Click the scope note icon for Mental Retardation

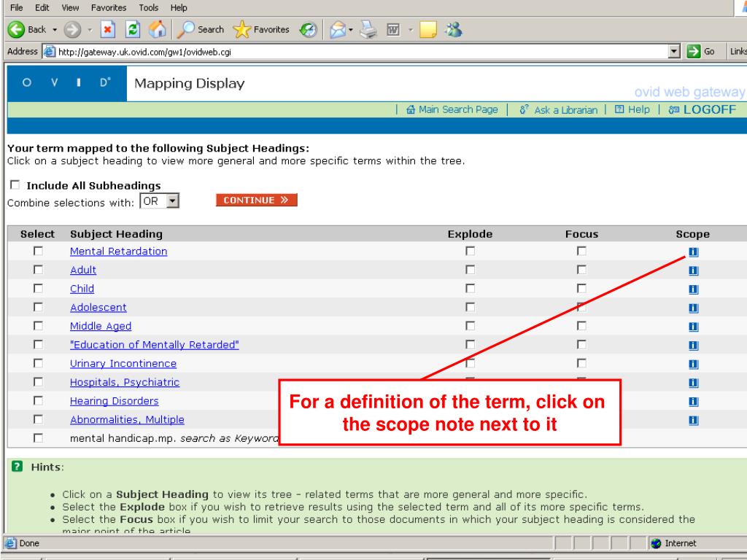[693, 252]
